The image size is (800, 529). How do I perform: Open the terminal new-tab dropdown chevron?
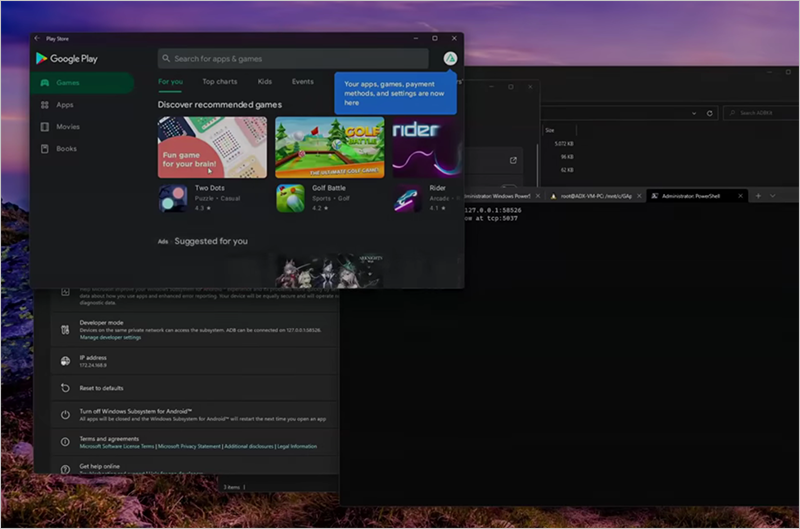772,196
